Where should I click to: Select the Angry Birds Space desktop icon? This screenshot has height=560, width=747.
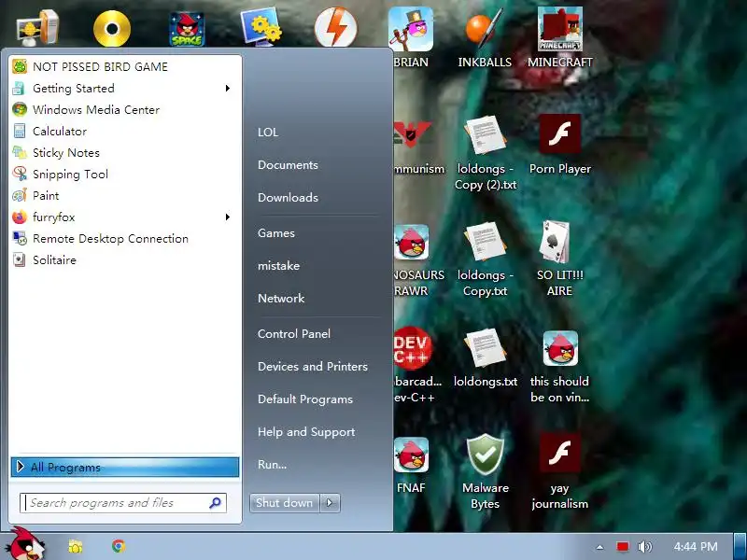[187, 29]
